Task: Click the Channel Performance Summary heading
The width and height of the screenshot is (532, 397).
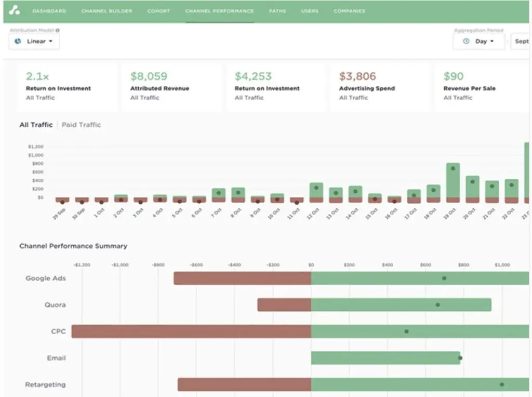Action: click(x=73, y=246)
